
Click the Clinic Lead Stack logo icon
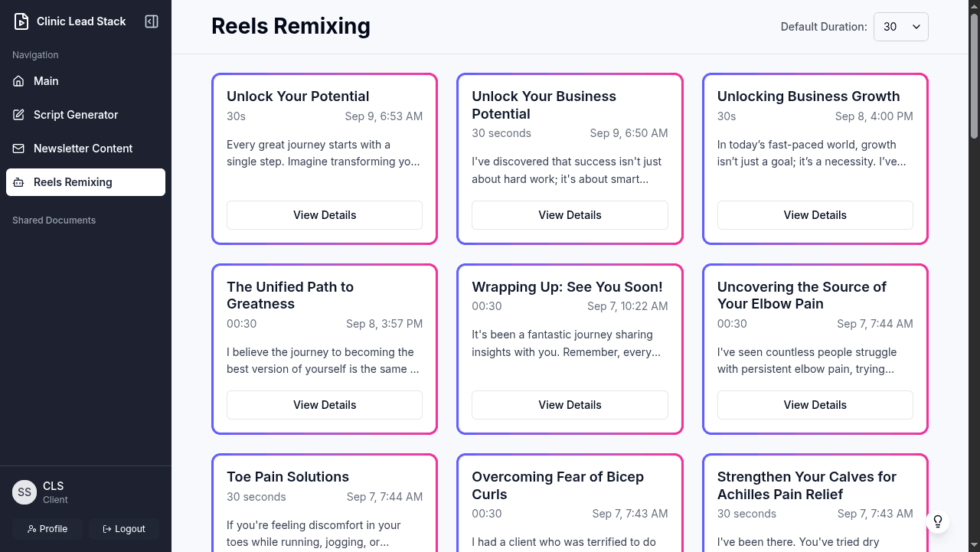click(21, 21)
